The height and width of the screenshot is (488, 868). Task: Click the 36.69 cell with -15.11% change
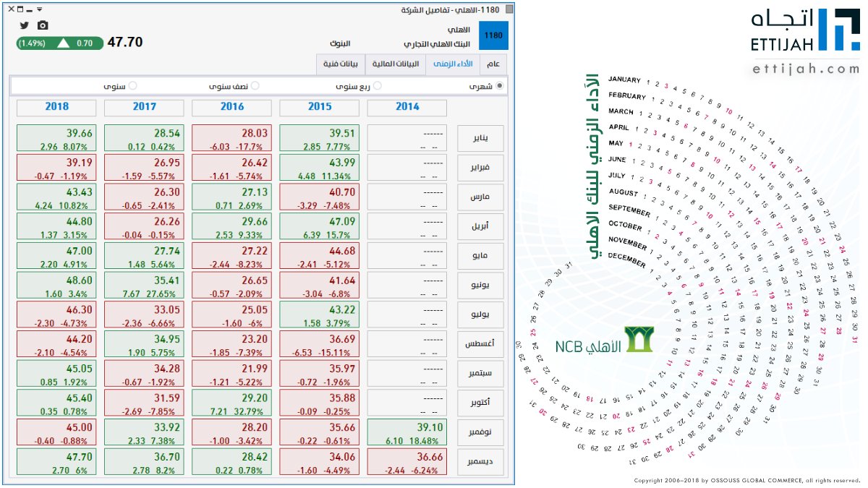pos(320,344)
